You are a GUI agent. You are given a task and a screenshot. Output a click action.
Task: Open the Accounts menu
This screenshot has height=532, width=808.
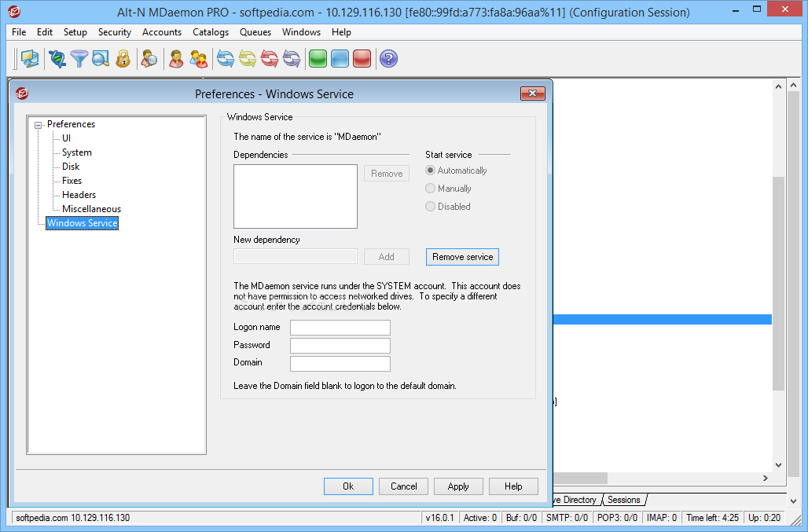pos(162,32)
